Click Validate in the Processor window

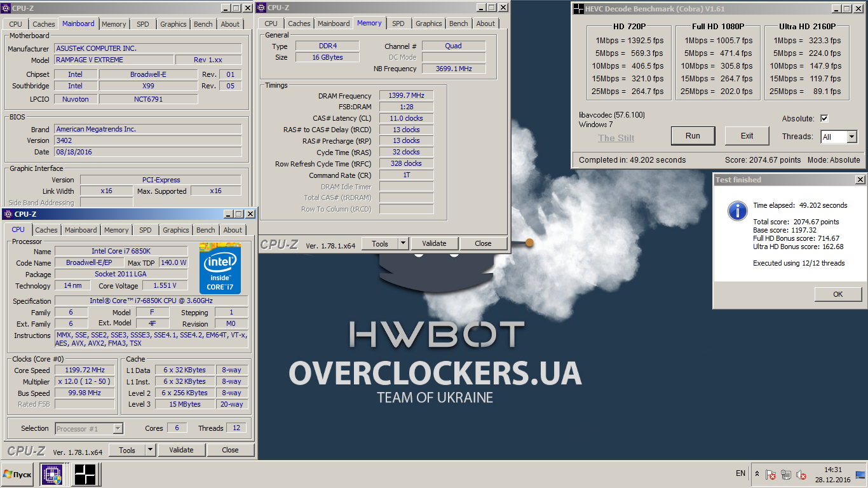pos(181,450)
